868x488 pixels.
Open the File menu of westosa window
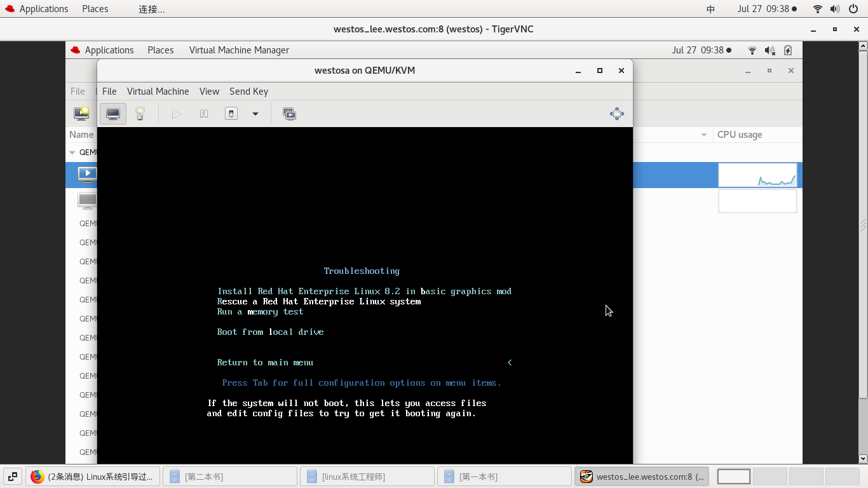[109, 91]
